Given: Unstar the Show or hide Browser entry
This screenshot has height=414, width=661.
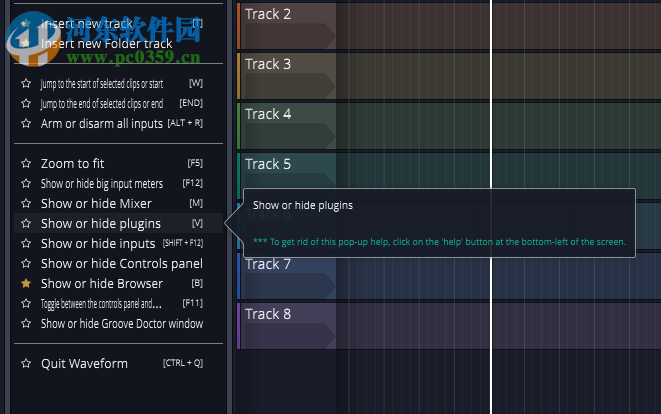Looking at the screenshot, I should point(26,284).
